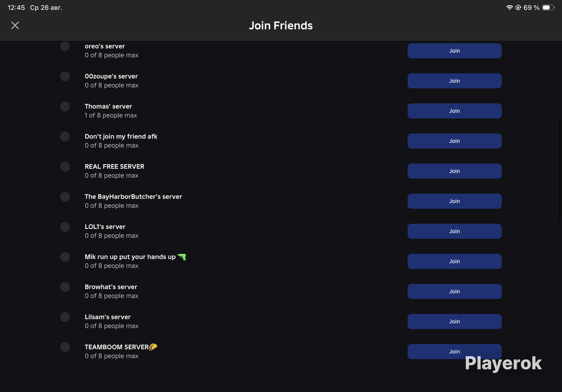Click avatar icon beside oreo's server

[65, 46]
